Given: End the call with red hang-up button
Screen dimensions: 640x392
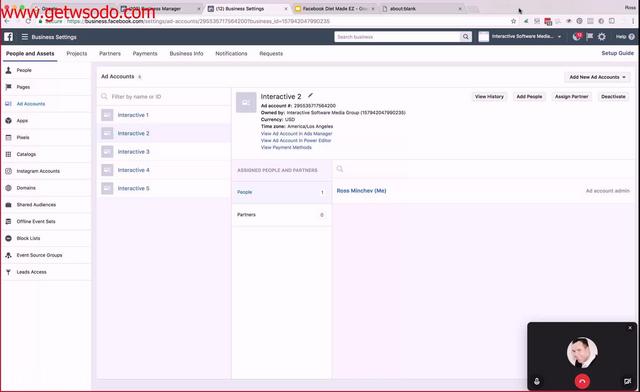Looking at the screenshot, I should 582,381.
